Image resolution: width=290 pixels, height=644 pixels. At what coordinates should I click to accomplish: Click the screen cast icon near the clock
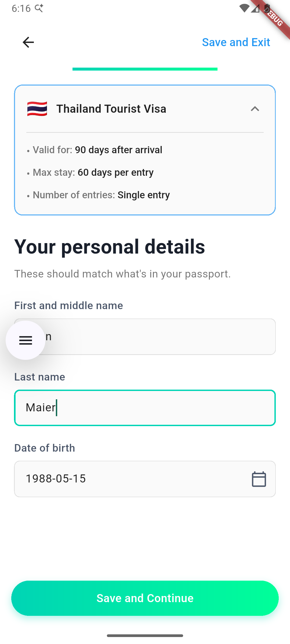tap(39, 8)
